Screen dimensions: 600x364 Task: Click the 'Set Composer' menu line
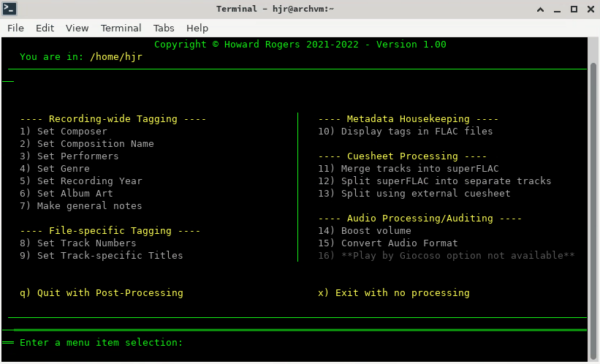64,131
